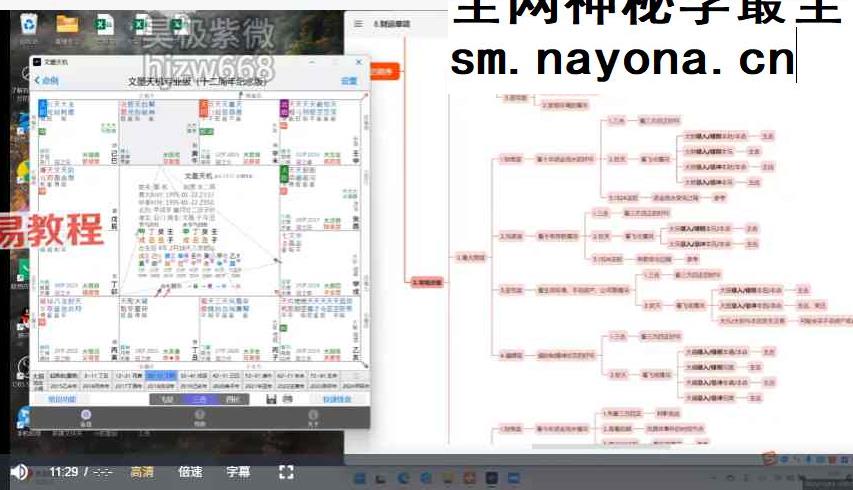Open the 倍速 playback speed menu
853x490 pixels.
coord(190,472)
